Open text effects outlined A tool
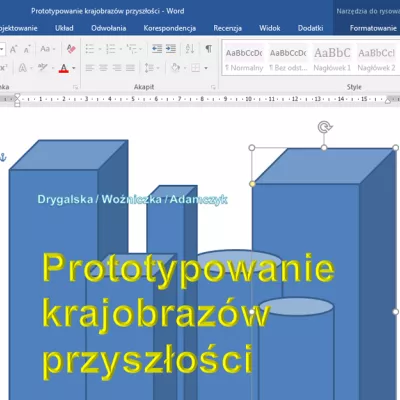Image resolution: width=400 pixels, height=400 pixels. tap(23, 68)
